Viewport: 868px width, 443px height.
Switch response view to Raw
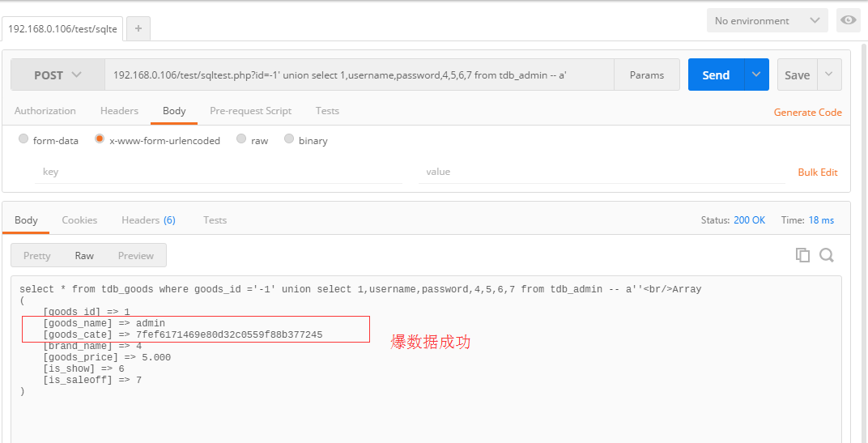click(x=85, y=255)
